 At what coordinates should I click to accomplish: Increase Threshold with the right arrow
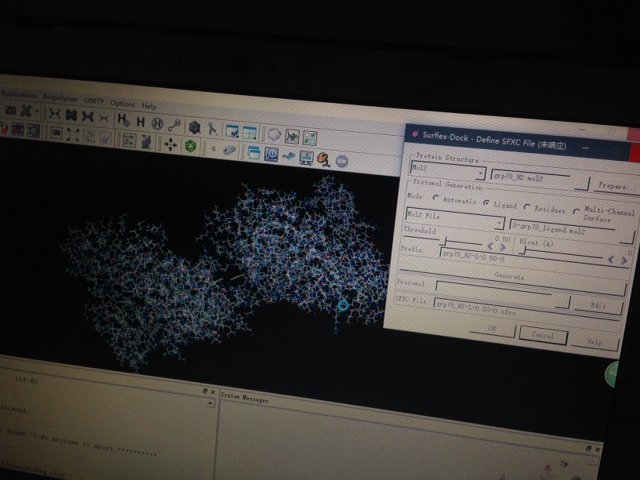(503, 247)
